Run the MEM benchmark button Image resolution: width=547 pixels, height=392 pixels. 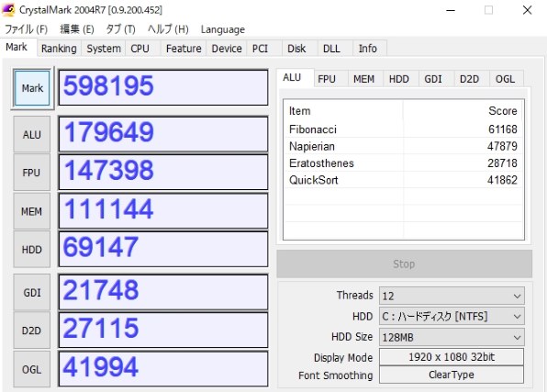pyautogui.click(x=32, y=211)
